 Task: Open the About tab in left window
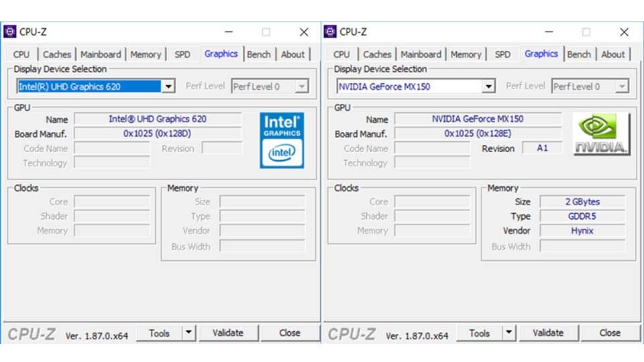(x=292, y=54)
